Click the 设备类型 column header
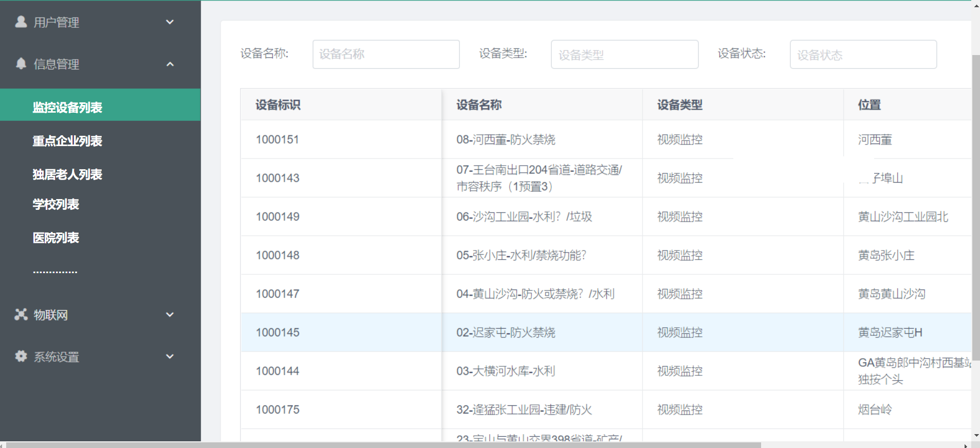980x448 pixels. click(680, 105)
